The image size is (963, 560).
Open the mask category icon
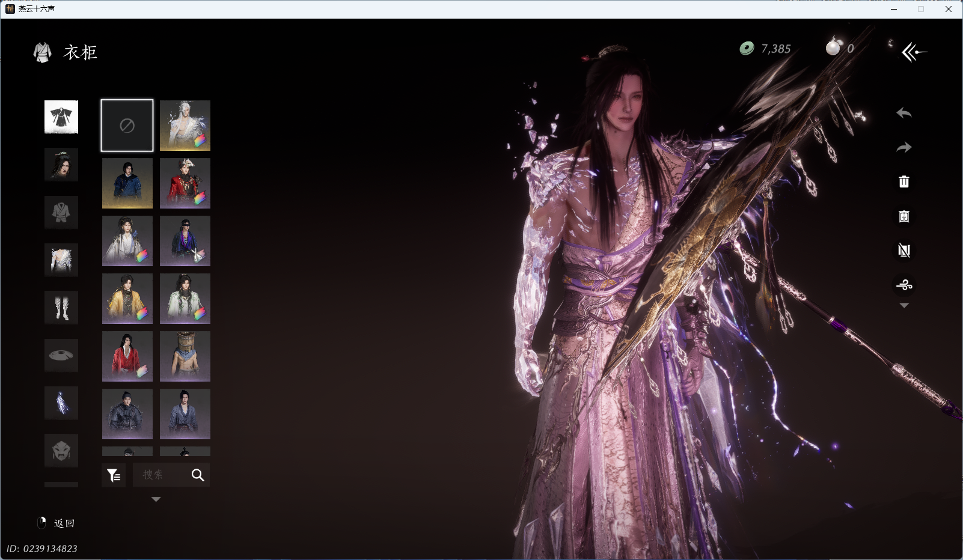point(61,451)
